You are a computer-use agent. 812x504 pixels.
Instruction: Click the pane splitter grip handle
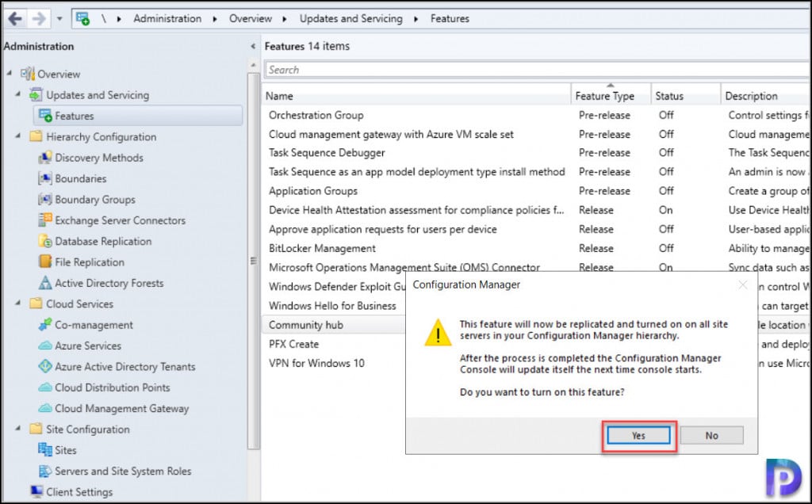(x=253, y=261)
